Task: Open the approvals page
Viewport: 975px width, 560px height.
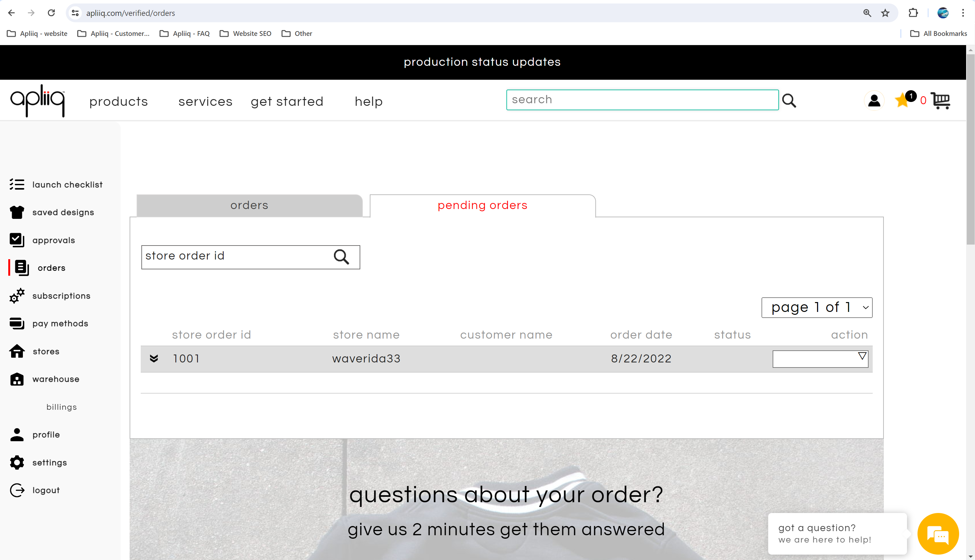Action: coord(53,240)
